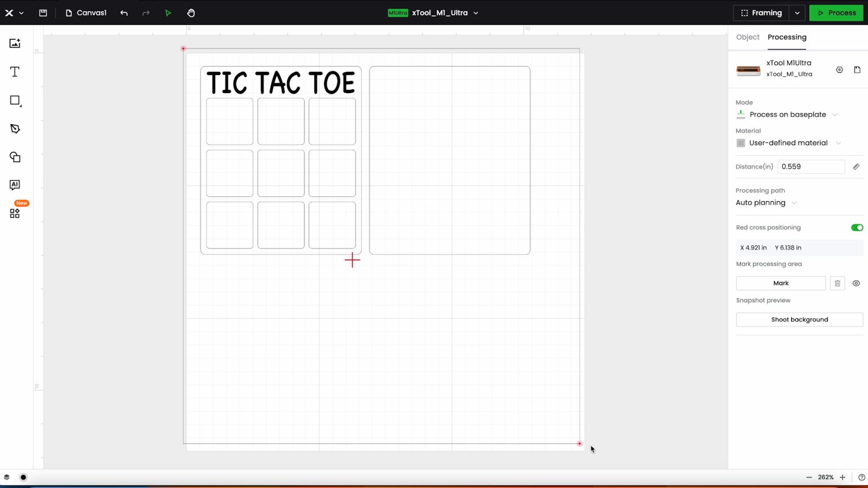The width and height of the screenshot is (868, 488).
Task: Expand the Auto planning processing path dropdown
Action: tap(766, 203)
